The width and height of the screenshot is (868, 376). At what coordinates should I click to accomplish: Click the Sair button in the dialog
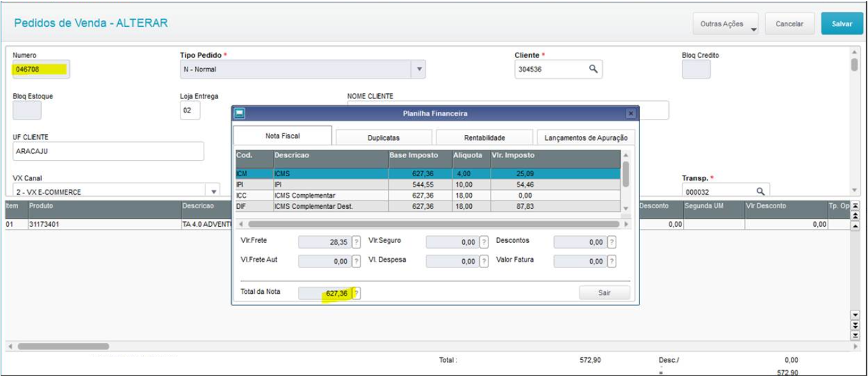[x=604, y=293]
